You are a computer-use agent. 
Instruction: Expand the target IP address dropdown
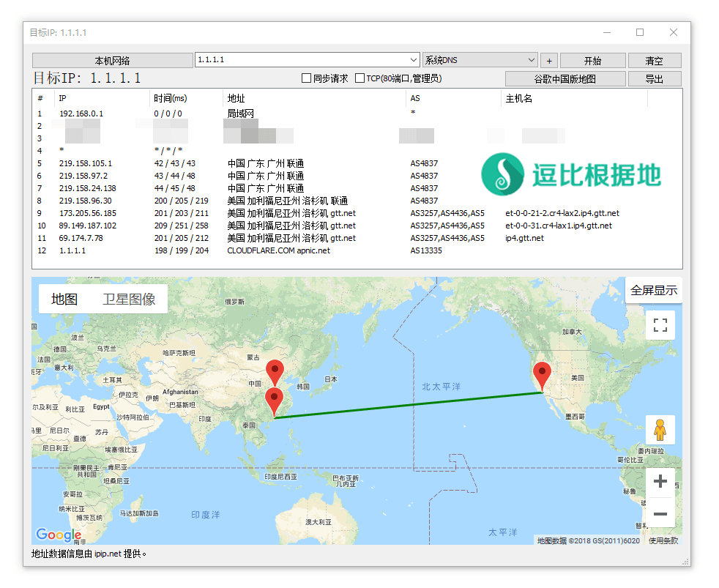tap(413, 60)
